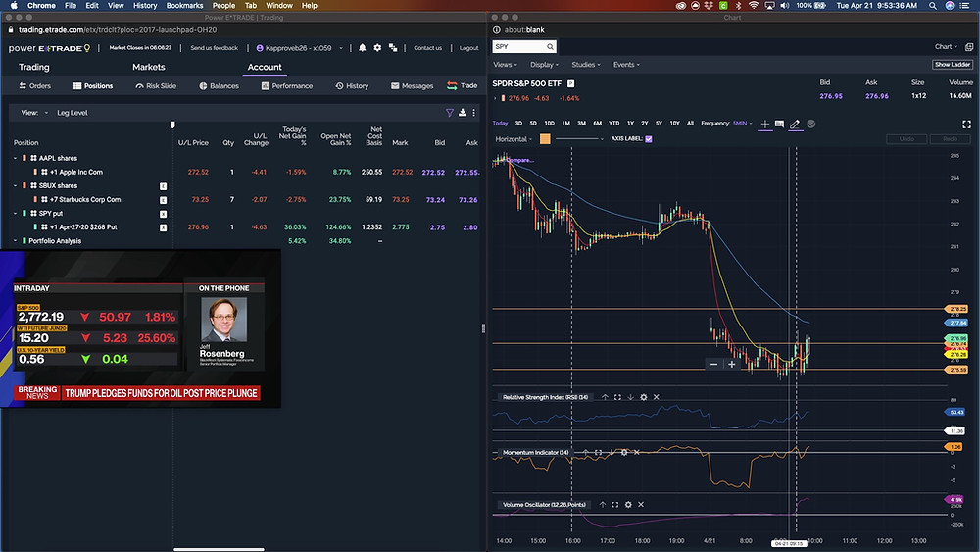The width and height of the screenshot is (980, 552).
Task: Click the pop-out window icon beside Chart
Action: (x=969, y=47)
